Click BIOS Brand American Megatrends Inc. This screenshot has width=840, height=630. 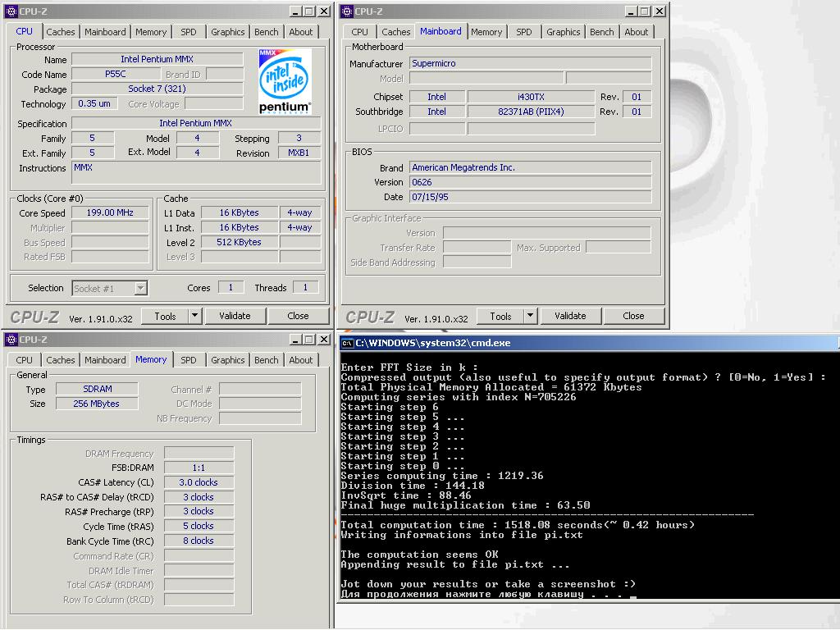tap(531, 167)
